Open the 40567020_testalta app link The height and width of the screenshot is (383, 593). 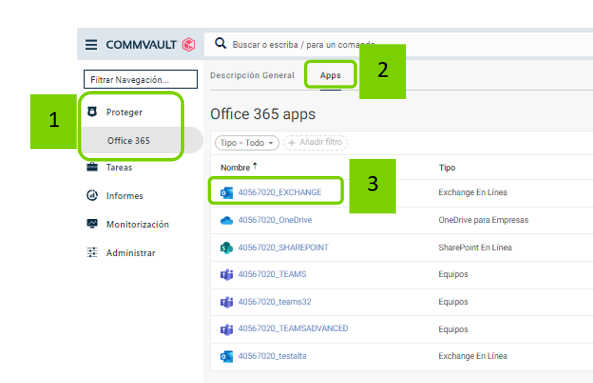pos(272,356)
